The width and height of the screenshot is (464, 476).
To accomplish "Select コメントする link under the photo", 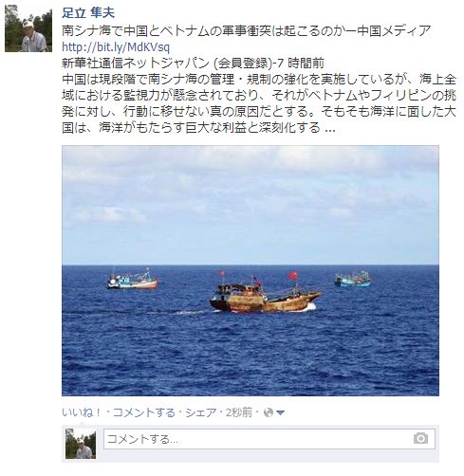I will click(x=143, y=412).
